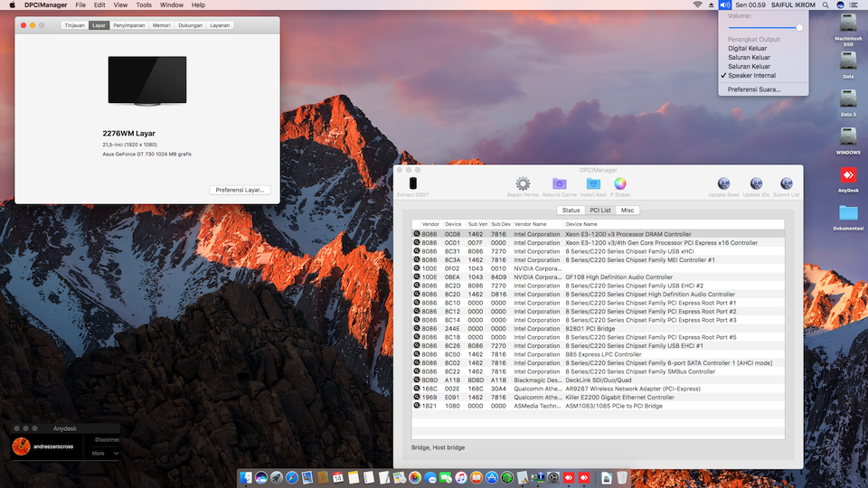This screenshot has height=488, width=868.
Task: Select the GF108 High Definition Audio Controller row
Action: pyautogui.click(x=598, y=277)
